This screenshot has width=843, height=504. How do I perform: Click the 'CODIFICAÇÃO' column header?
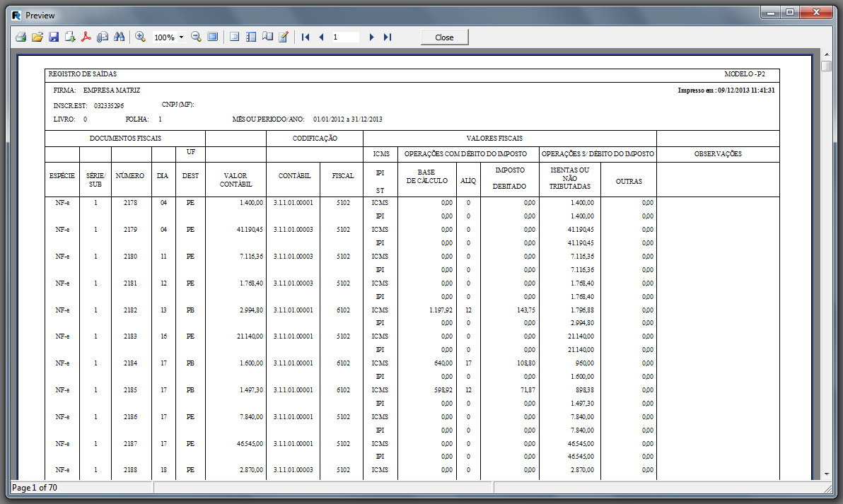[x=315, y=139]
